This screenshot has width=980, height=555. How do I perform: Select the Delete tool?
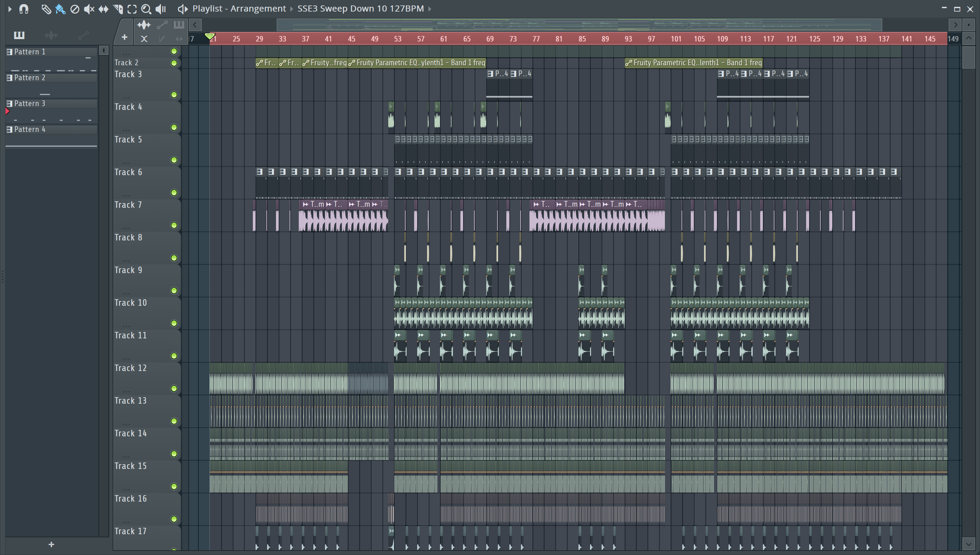click(x=75, y=9)
